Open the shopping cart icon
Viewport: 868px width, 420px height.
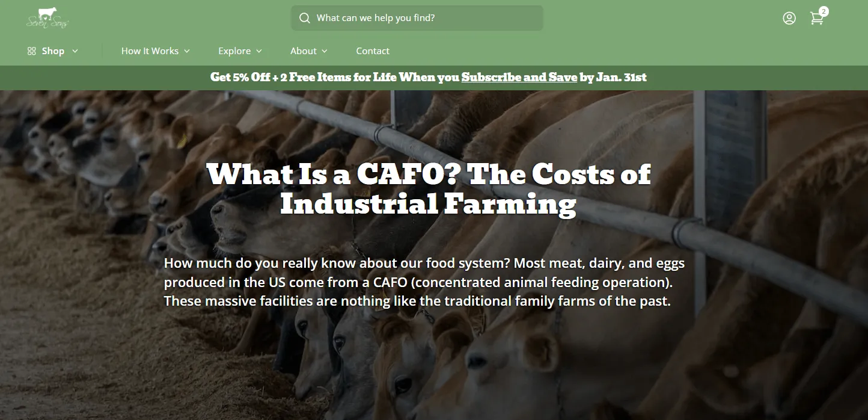(x=816, y=19)
